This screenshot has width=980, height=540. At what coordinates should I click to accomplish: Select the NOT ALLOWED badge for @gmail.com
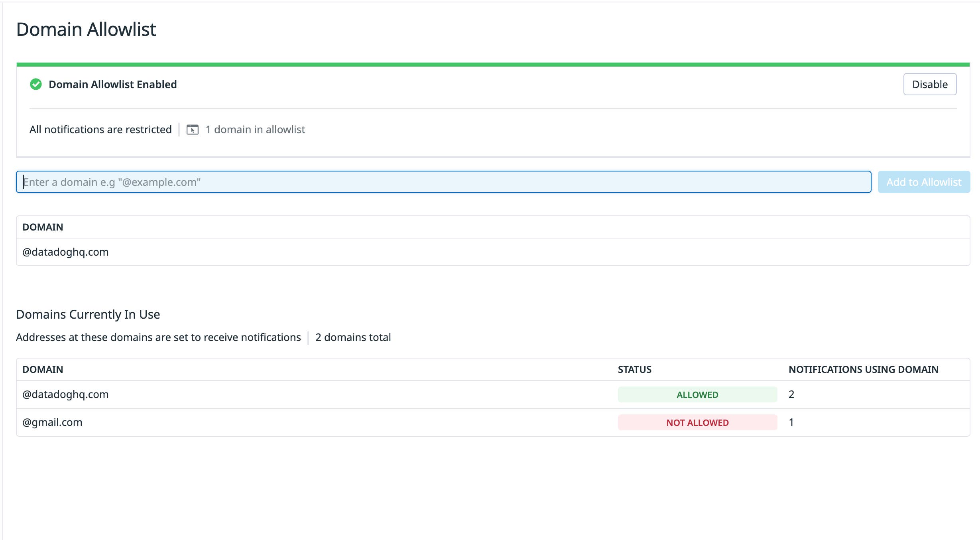pyautogui.click(x=697, y=422)
